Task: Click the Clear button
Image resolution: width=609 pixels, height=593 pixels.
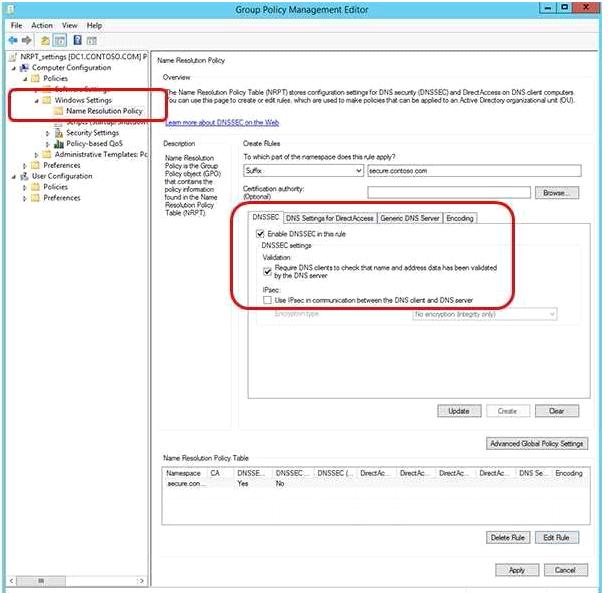Action: [x=557, y=411]
